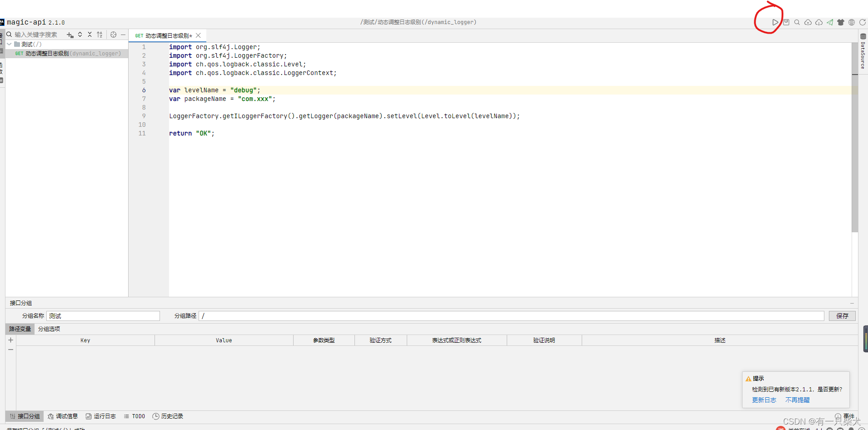
Task: Open the TODO bottom tab
Action: coord(135,416)
